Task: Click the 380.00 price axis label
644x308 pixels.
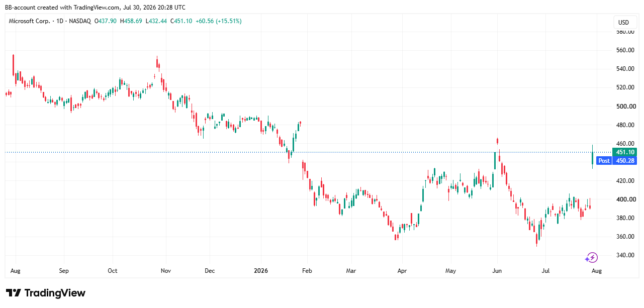Action: [625, 218]
